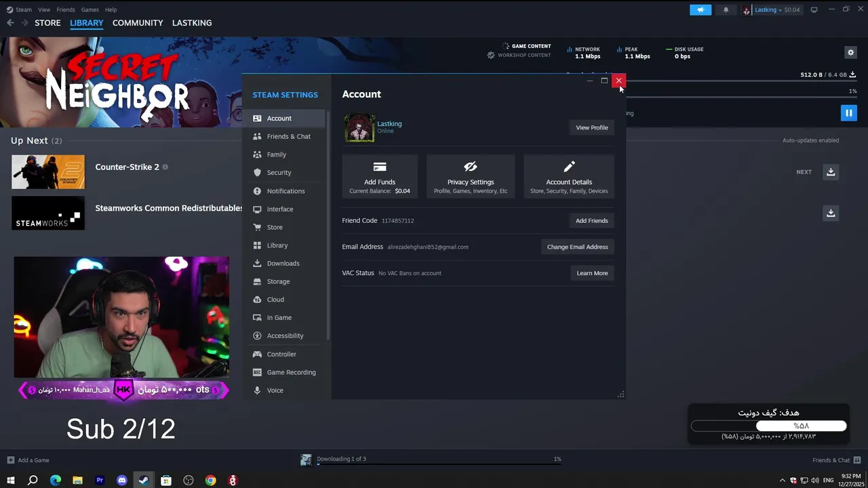Open Privacy Settings card
Viewport: 868px width, 488px height.
coord(471,176)
